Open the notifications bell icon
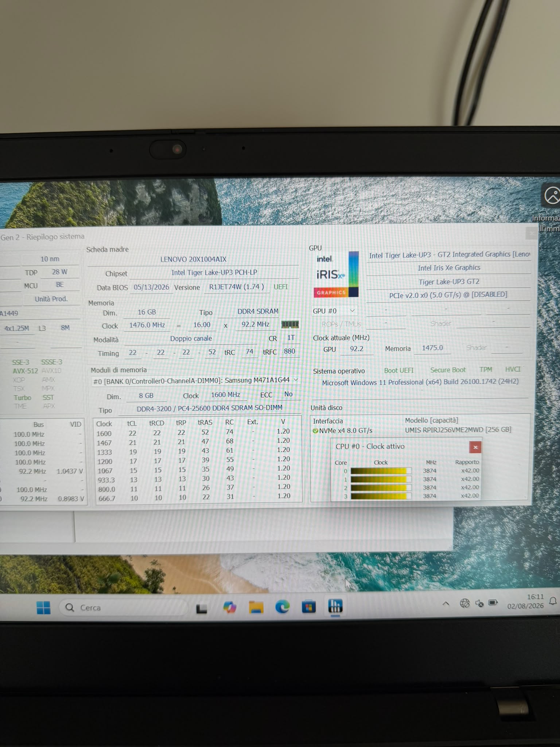 [x=553, y=601]
